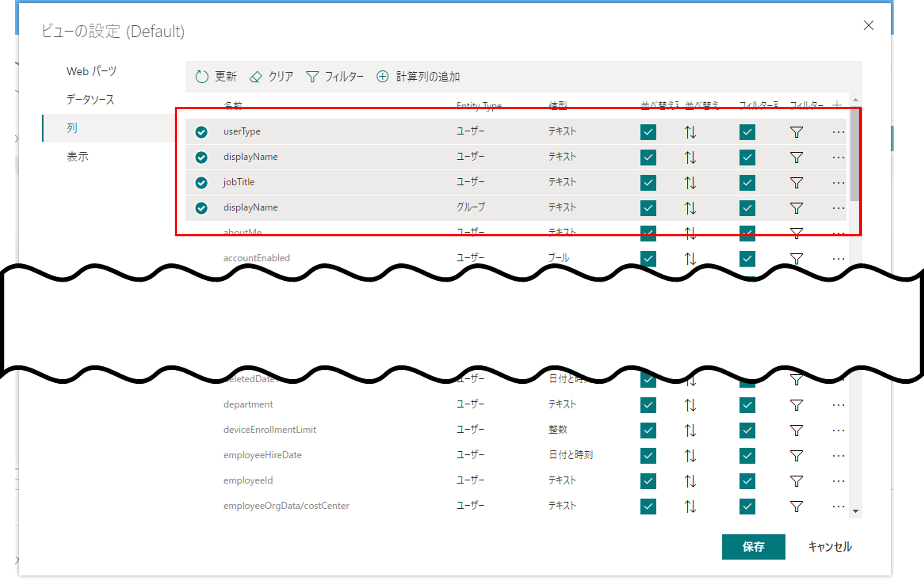Click the 保存 save button
The height and width of the screenshot is (581, 924).
[753, 546]
